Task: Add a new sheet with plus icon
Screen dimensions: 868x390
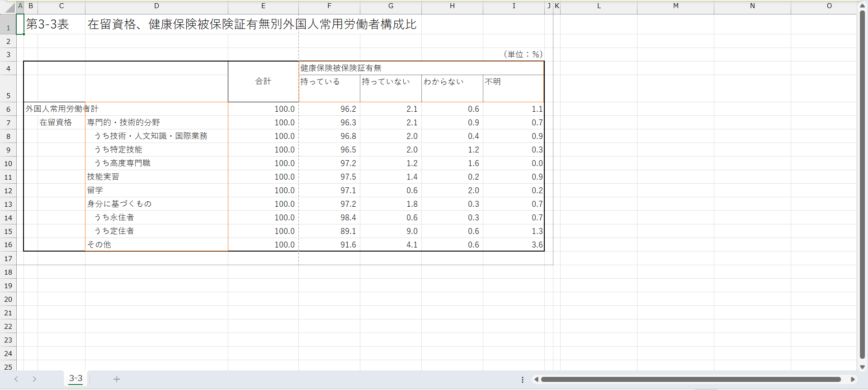Action: (x=117, y=379)
